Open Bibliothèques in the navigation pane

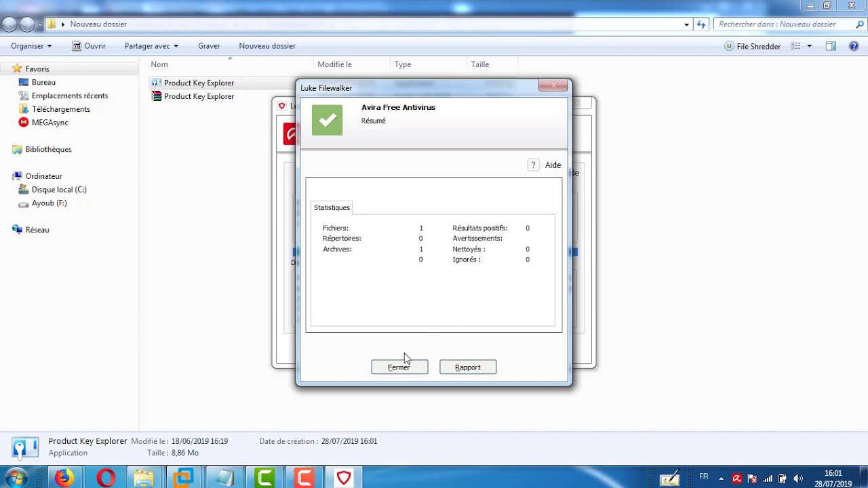pos(48,149)
